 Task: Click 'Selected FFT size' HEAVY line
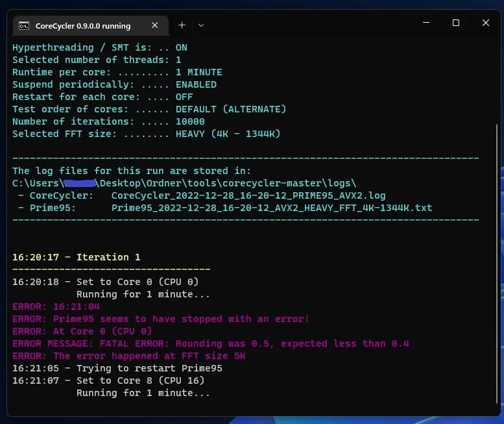coord(146,134)
